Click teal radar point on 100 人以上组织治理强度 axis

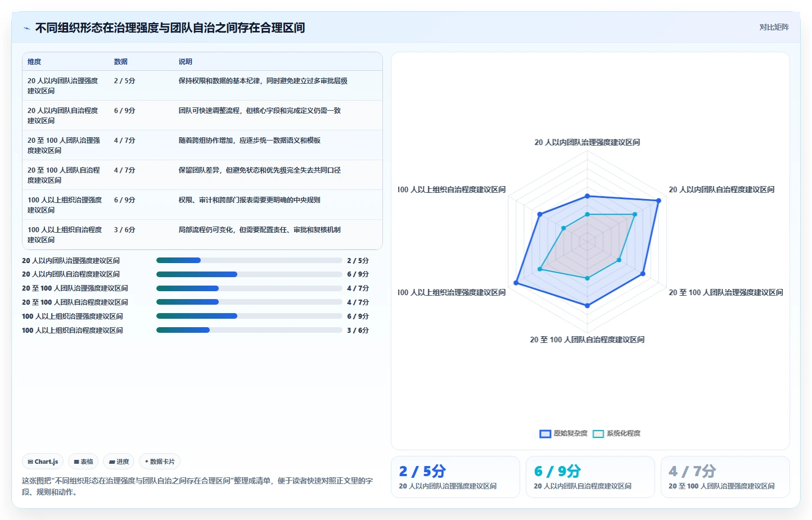(540, 269)
